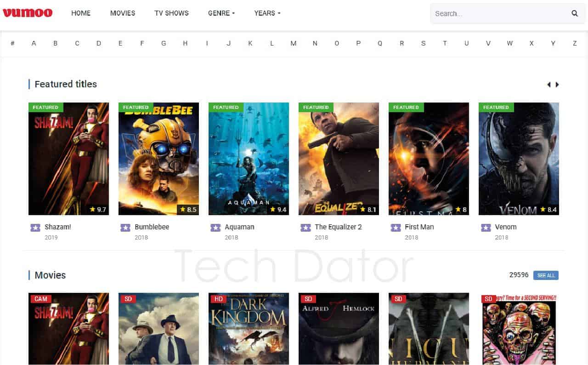Expand the Years dropdown menu
The height and width of the screenshot is (365, 588).
267,13
